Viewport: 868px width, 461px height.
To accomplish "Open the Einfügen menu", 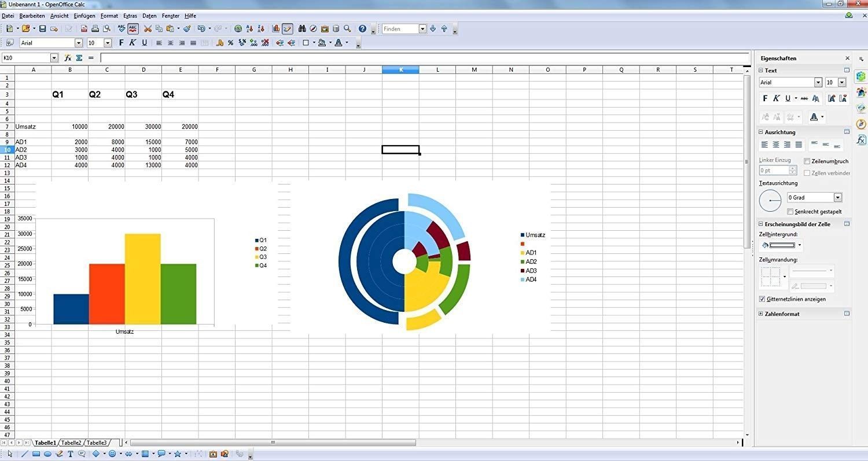I will coord(84,16).
